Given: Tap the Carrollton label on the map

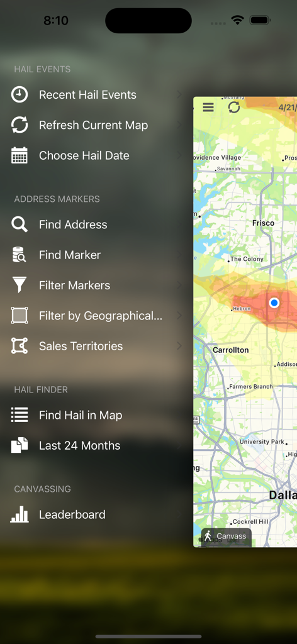Looking at the screenshot, I should tap(231, 350).
